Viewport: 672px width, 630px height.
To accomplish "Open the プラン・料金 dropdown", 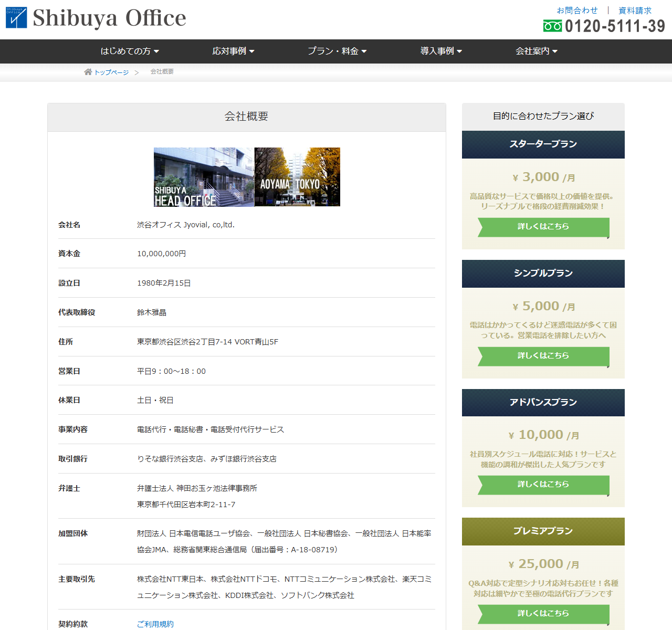I will pyautogui.click(x=337, y=51).
